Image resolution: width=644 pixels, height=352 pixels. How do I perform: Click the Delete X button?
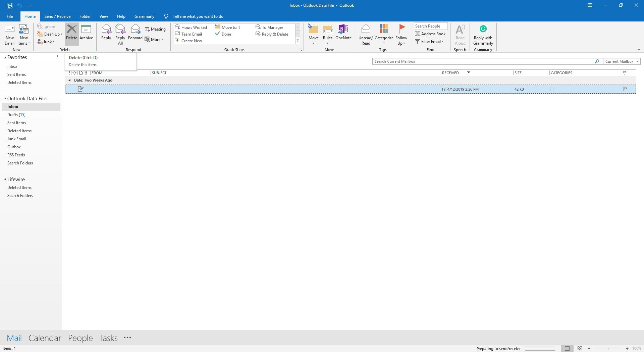[71, 34]
